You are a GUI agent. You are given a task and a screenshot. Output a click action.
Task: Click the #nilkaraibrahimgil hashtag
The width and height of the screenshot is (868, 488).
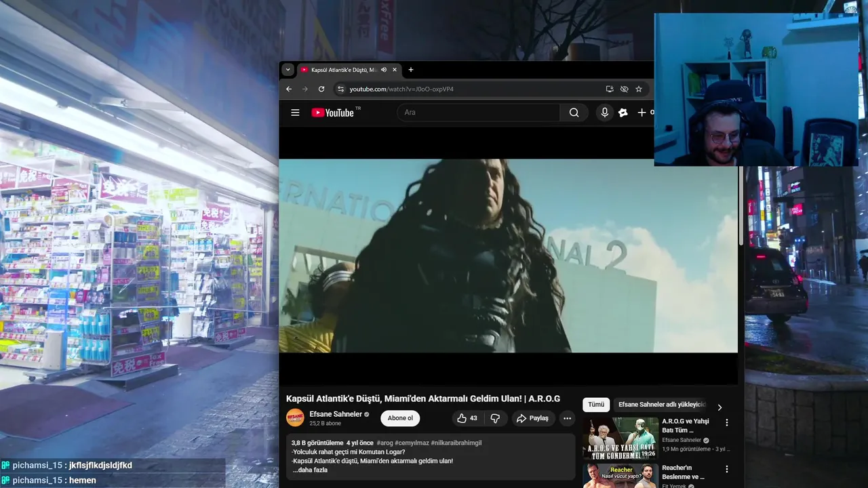pos(456,443)
